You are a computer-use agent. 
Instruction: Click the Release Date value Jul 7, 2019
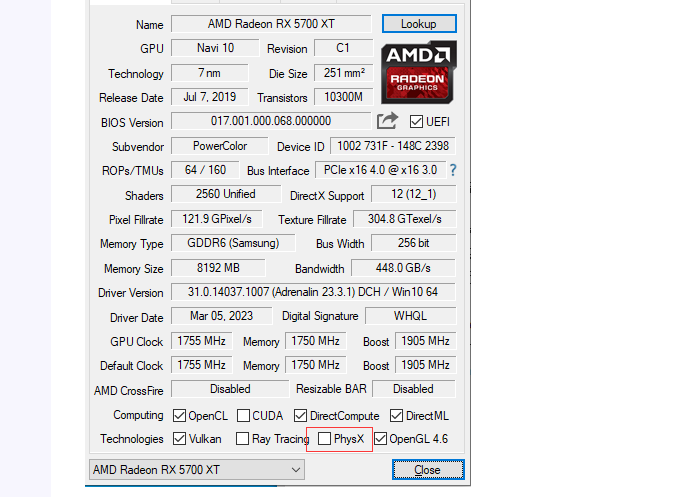[x=210, y=97]
